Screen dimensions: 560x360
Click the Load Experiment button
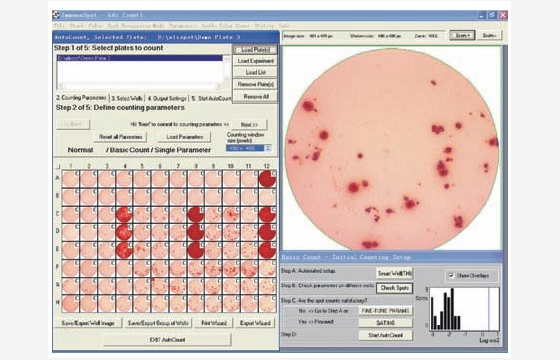255,61
